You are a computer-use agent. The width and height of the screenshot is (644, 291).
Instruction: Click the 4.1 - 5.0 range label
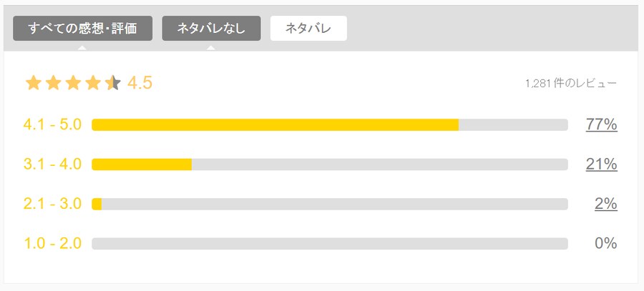point(52,124)
